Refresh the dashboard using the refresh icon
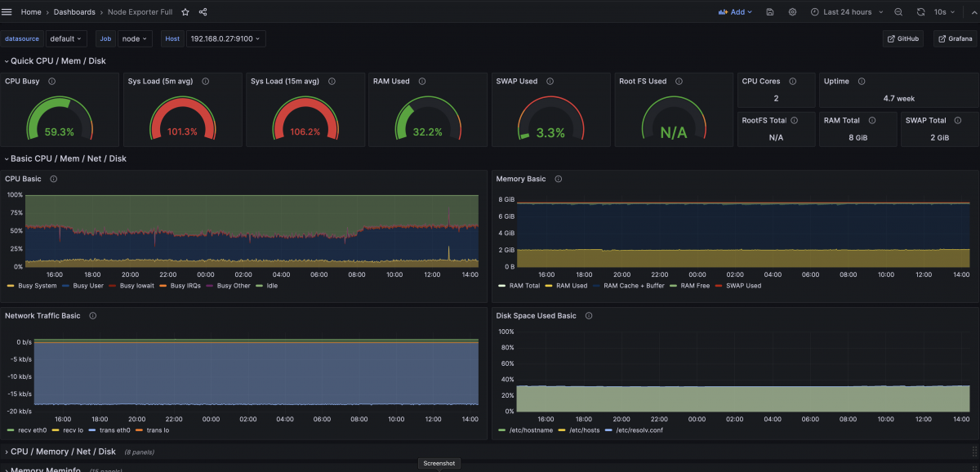 [x=920, y=12]
